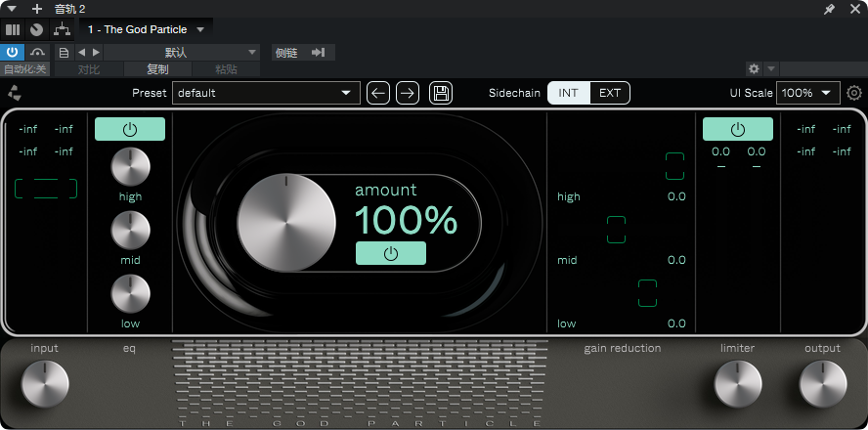Load next God Particle preset
868x430 pixels.
point(408,93)
